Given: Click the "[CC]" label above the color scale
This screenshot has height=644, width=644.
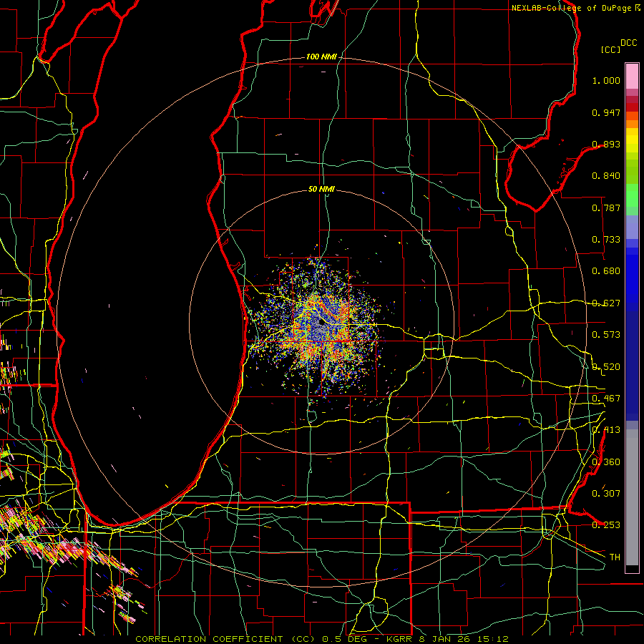Looking at the screenshot, I should [x=610, y=49].
